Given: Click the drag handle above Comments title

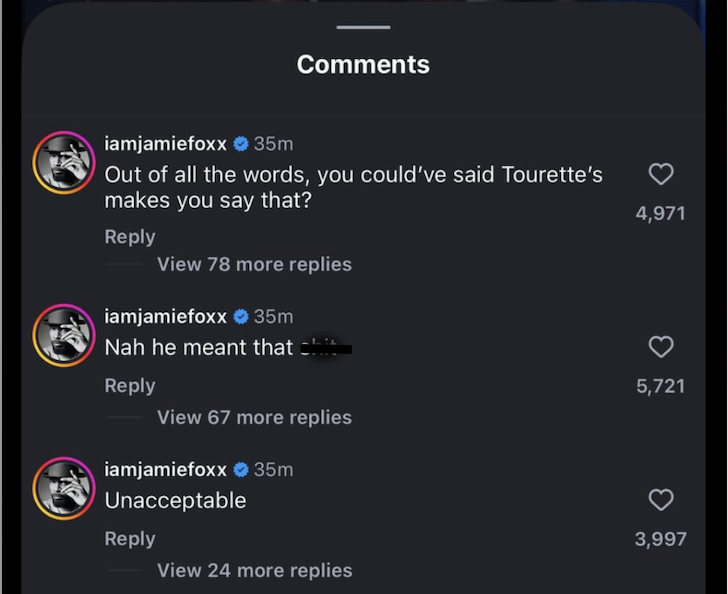Looking at the screenshot, I should [363, 27].
